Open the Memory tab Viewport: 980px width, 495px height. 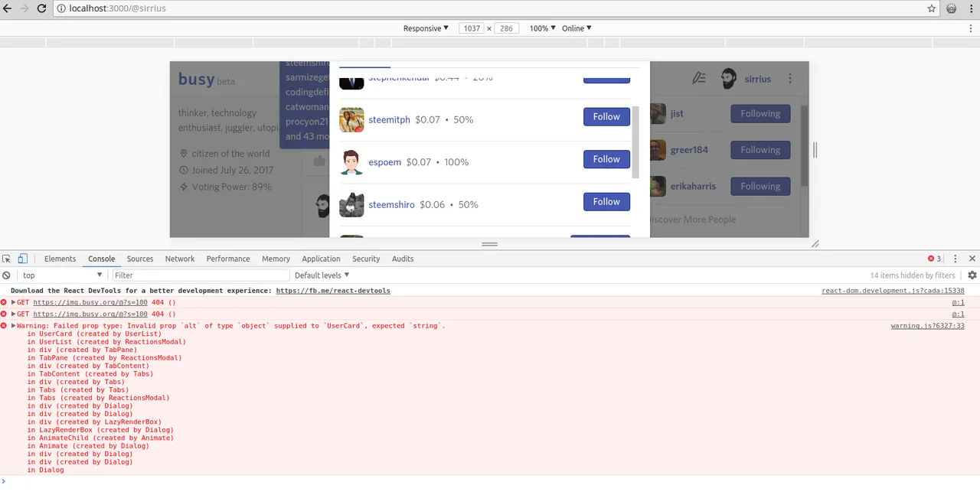[276, 259]
